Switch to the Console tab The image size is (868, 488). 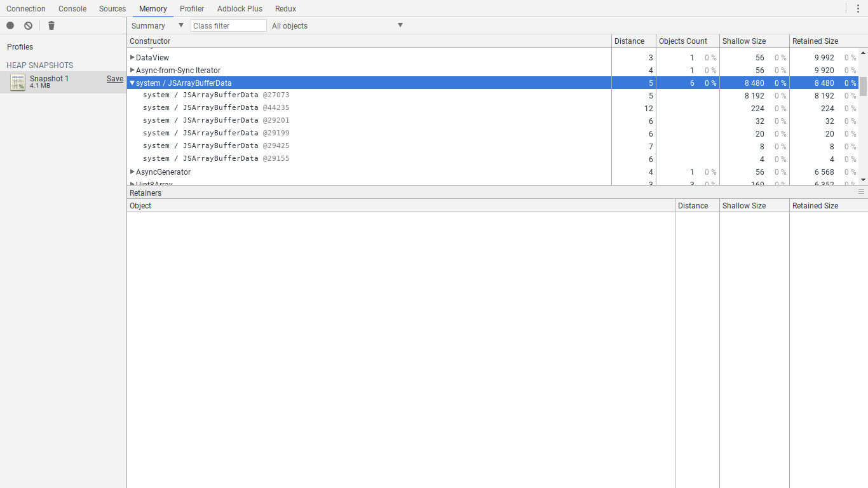coord(72,9)
